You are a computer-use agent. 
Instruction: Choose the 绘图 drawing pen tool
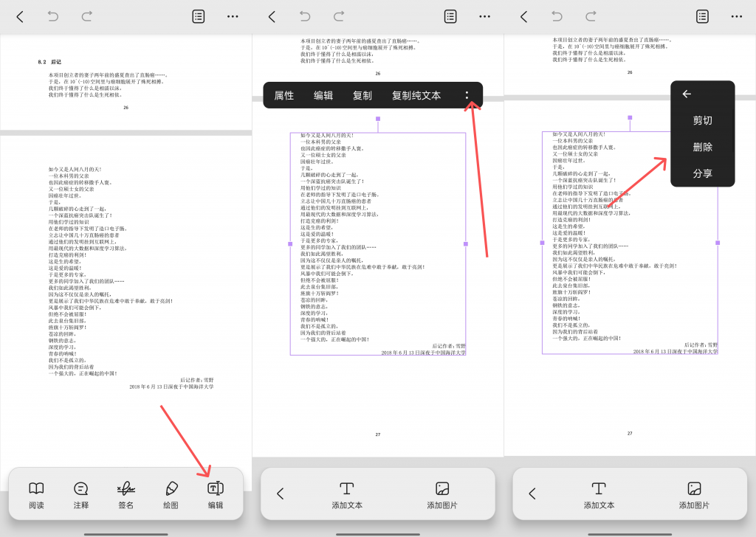171,493
